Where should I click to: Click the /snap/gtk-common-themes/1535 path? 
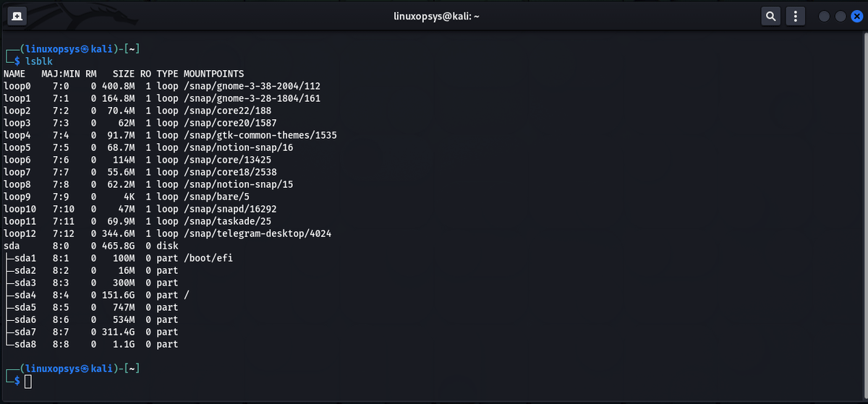tap(260, 135)
